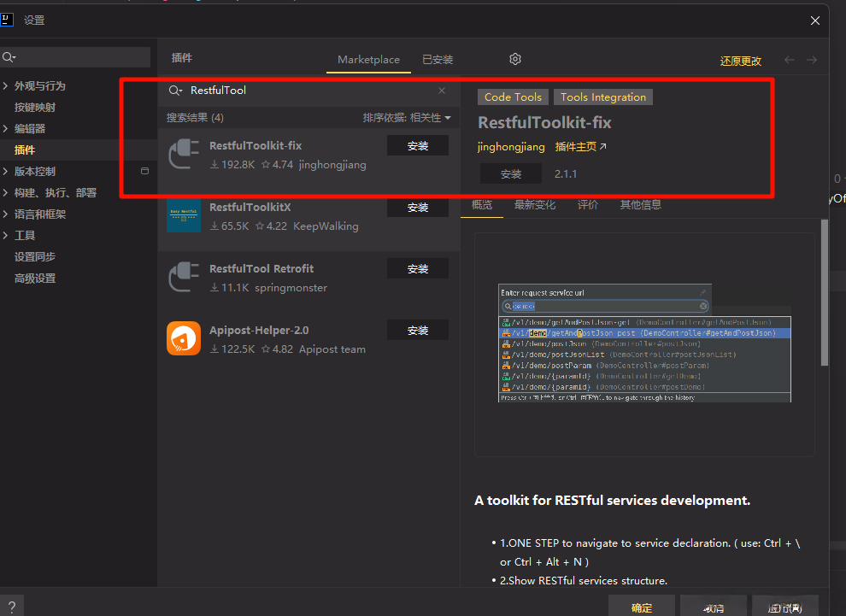Install RestfulTool Retrofit plugin

tap(418, 268)
